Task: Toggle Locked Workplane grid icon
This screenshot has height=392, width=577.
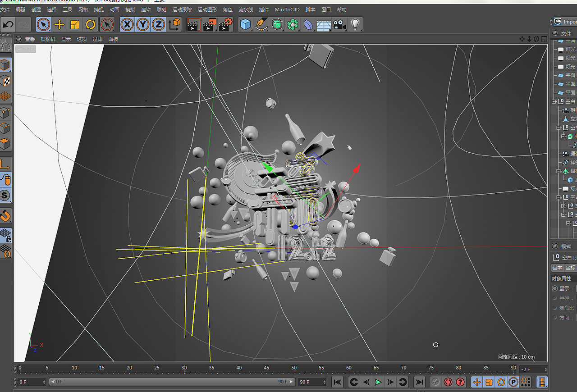Action: tap(5, 235)
